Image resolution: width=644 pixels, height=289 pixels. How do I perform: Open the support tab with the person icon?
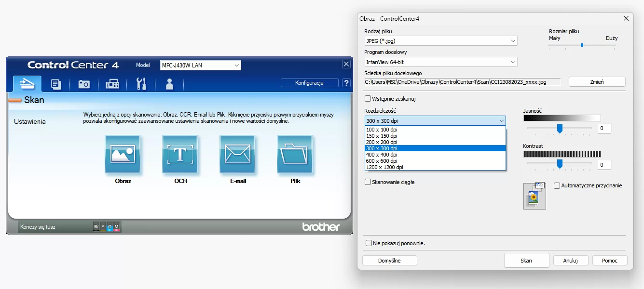[169, 84]
